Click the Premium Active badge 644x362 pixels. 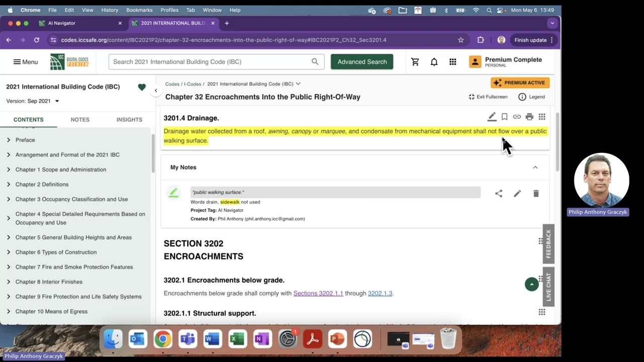[x=520, y=82]
